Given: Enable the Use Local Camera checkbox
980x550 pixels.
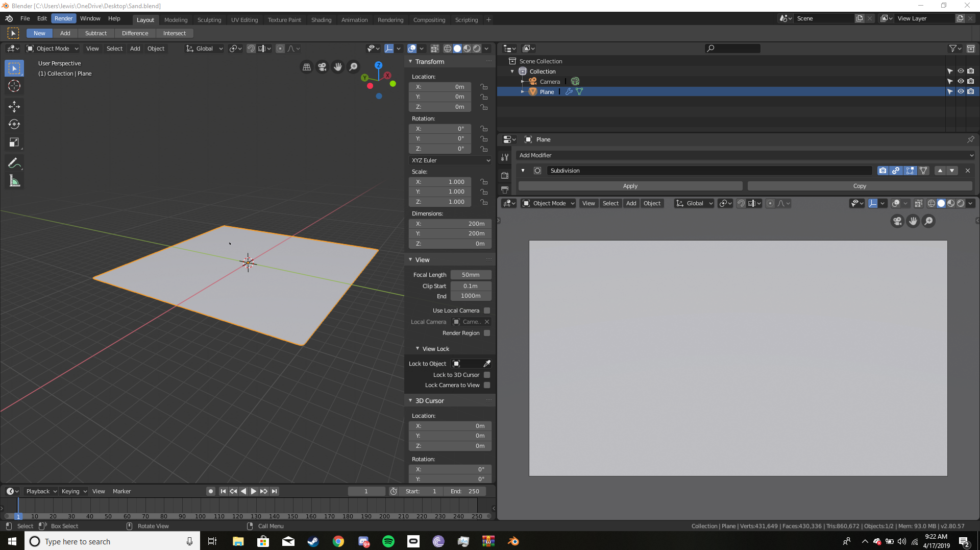Looking at the screenshot, I should coord(487,310).
